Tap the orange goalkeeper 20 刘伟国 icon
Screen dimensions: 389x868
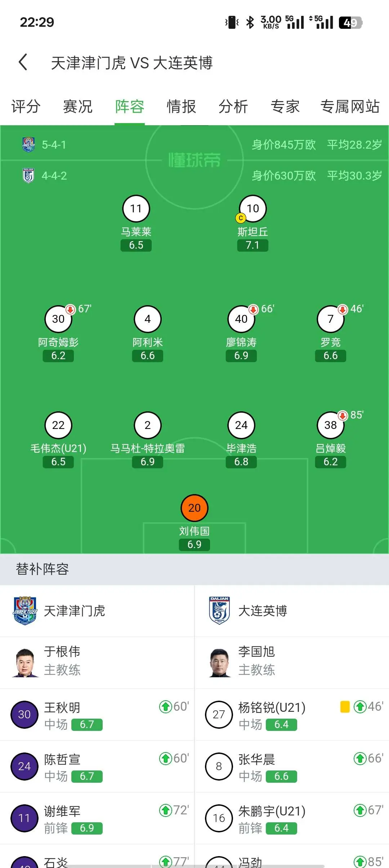[x=194, y=508]
